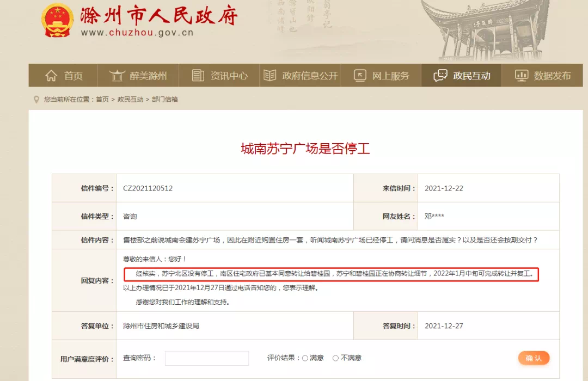Open the 首页 navigation tab
This screenshot has width=588, height=381.
pos(63,75)
